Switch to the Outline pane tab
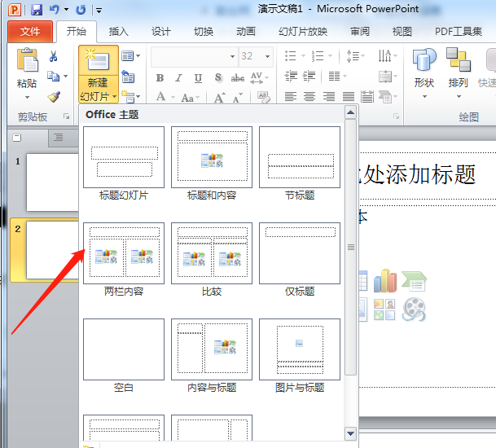 (58, 138)
